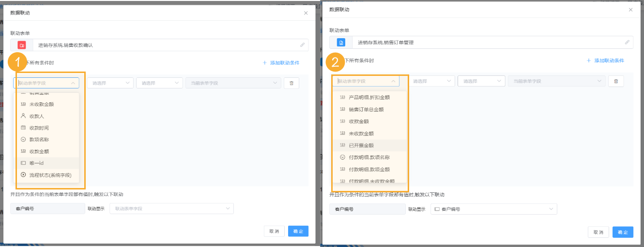Add linkage condition in 销售收款确认 dialog
The height and width of the screenshot is (247, 644).
click(x=281, y=63)
